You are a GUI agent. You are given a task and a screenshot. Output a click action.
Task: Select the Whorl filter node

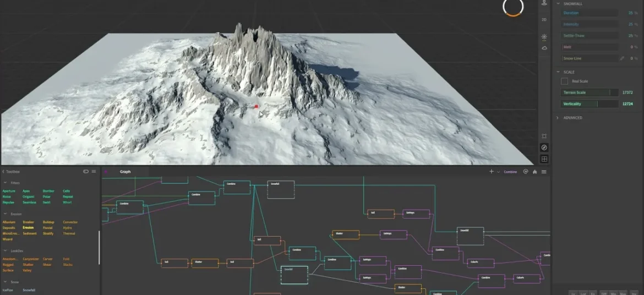(x=67, y=203)
